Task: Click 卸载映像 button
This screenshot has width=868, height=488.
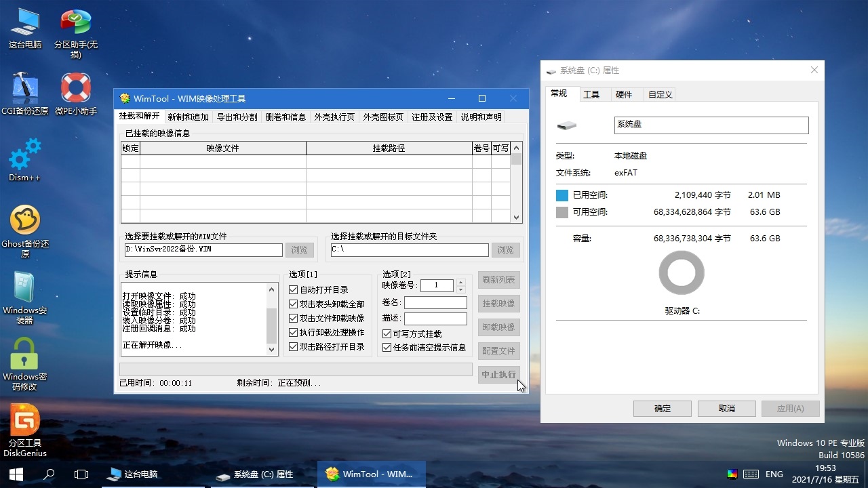Action: point(498,327)
